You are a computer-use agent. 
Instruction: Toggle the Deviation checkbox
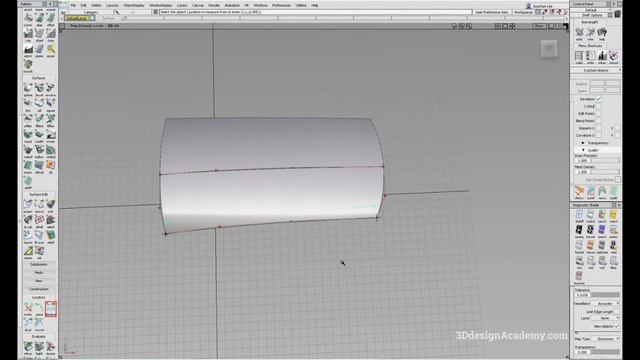[x=598, y=99]
